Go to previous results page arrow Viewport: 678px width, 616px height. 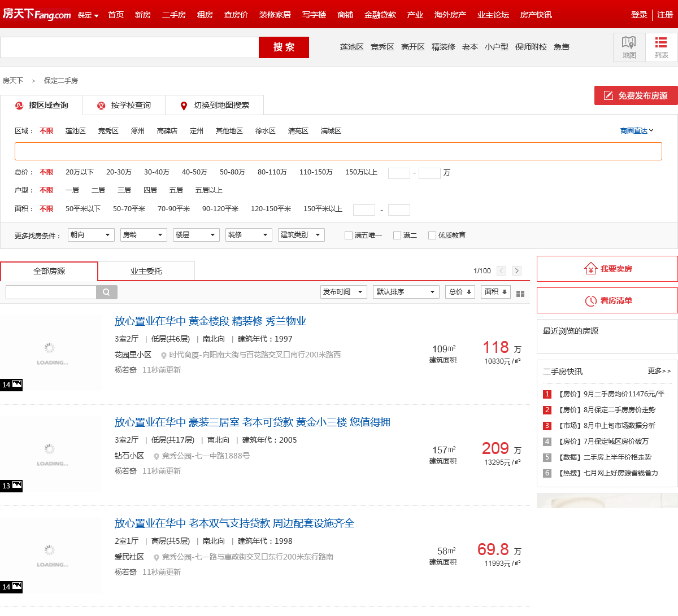coord(501,271)
